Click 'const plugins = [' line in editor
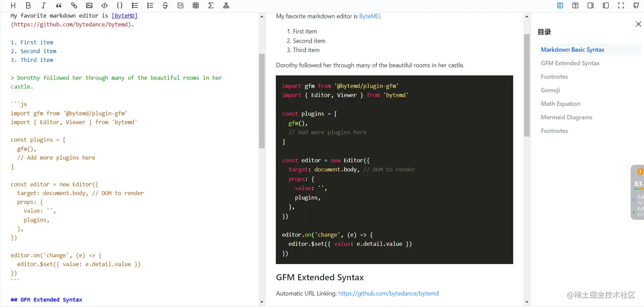 (x=38, y=140)
